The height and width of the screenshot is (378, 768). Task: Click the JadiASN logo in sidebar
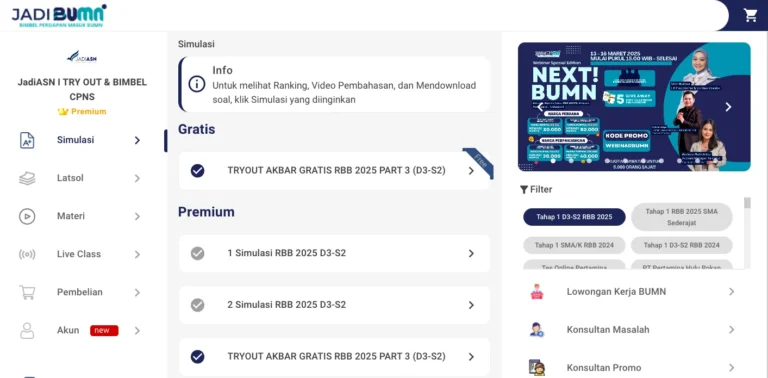click(82, 56)
